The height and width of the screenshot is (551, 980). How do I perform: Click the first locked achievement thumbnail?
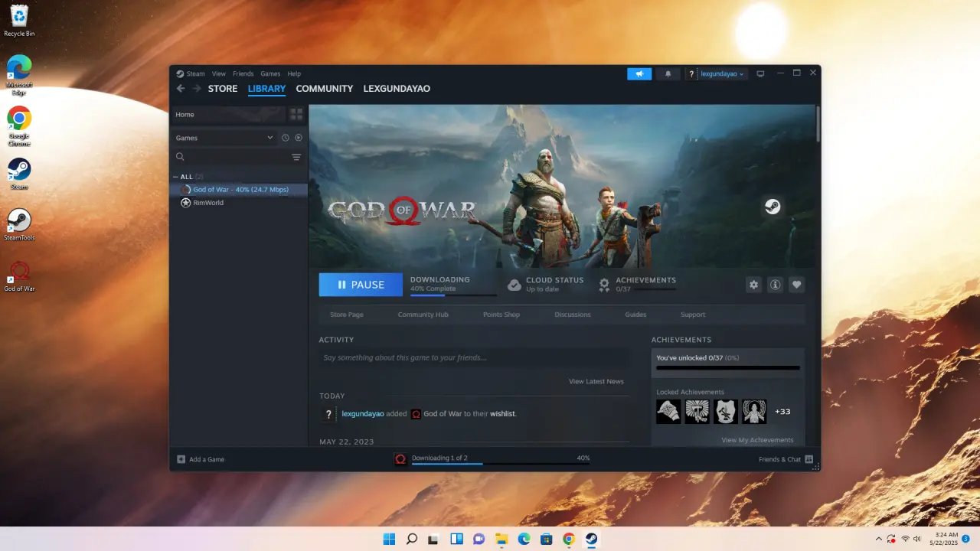point(668,411)
